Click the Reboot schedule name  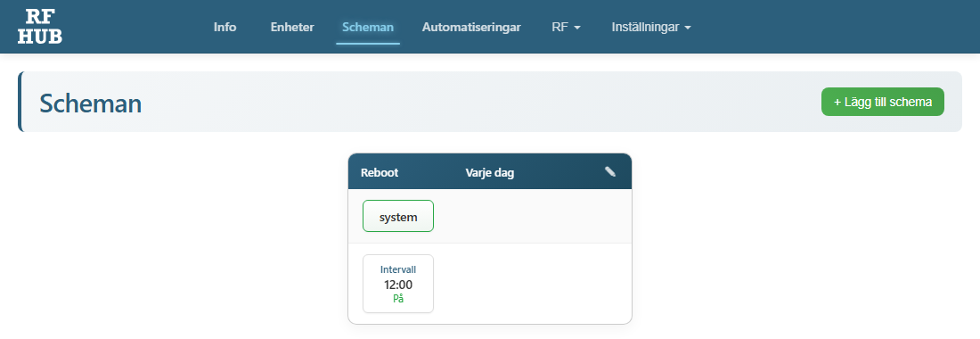[380, 173]
